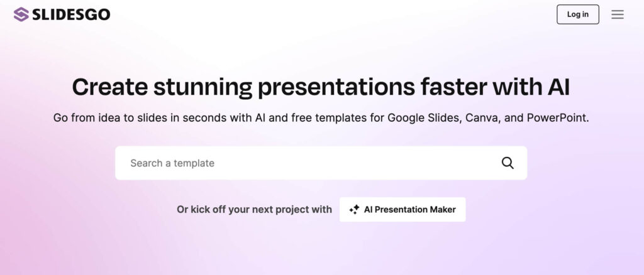Open the hamburger menu icon

pyautogui.click(x=618, y=14)
